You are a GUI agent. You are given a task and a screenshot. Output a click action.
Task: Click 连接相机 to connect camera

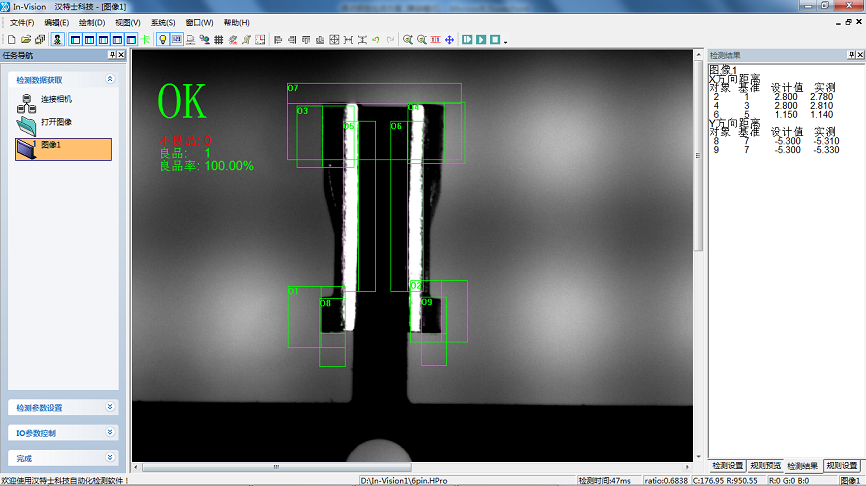coord(56,100)
